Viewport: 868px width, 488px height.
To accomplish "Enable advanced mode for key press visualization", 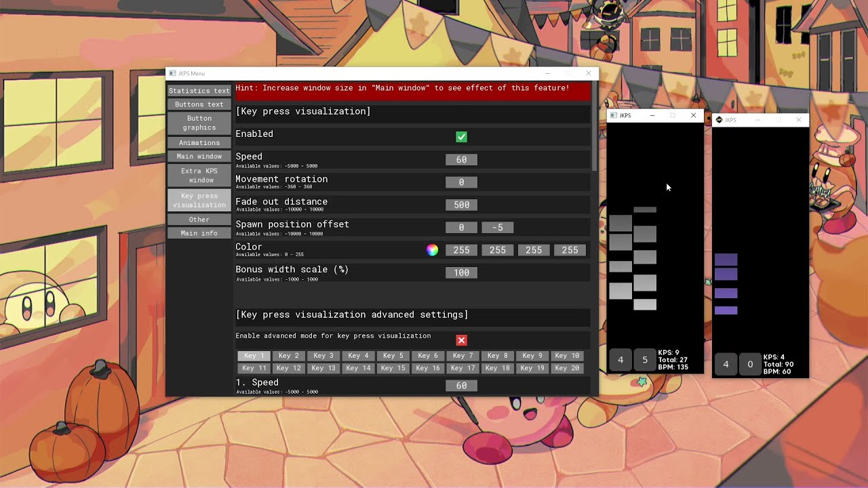I will [461, 340].
